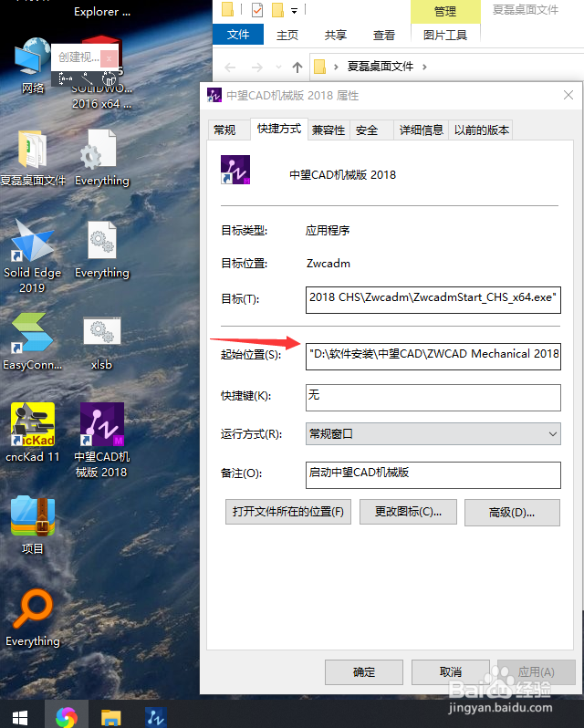Viewport: 584px width, 728px height.
Task: Expand the chevron before 夏磊桌面文件 in address bar
Action: 336,67
